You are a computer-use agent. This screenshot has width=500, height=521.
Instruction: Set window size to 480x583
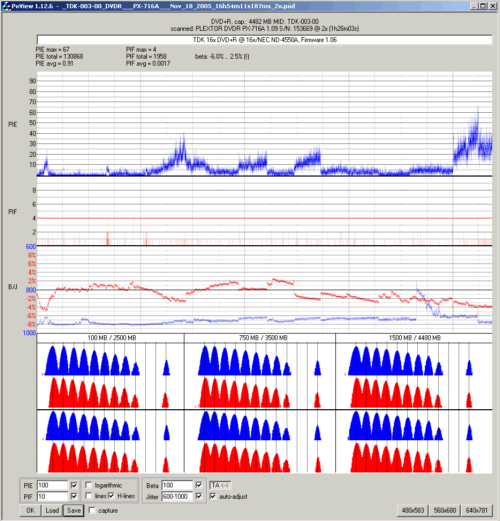[x=413, y=510]
